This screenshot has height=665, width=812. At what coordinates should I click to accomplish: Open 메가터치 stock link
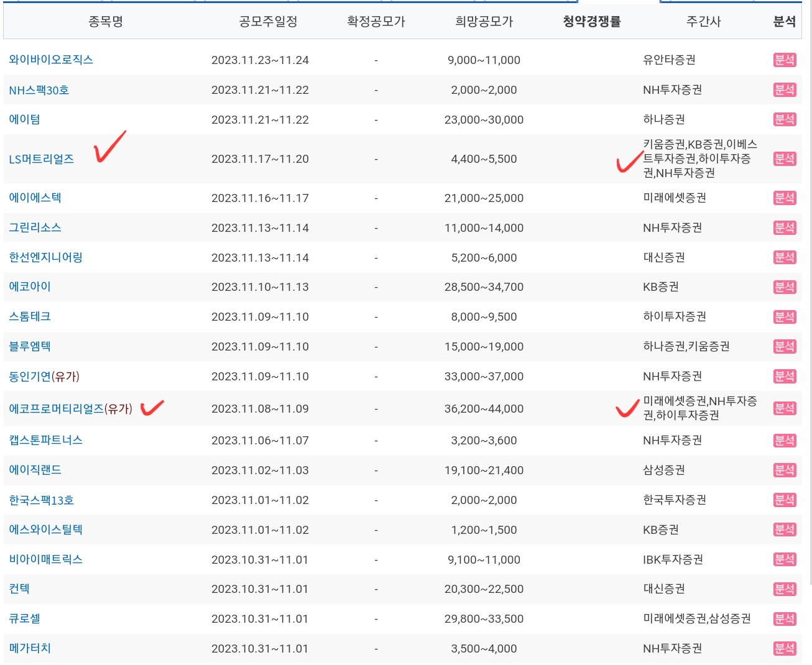30,648
